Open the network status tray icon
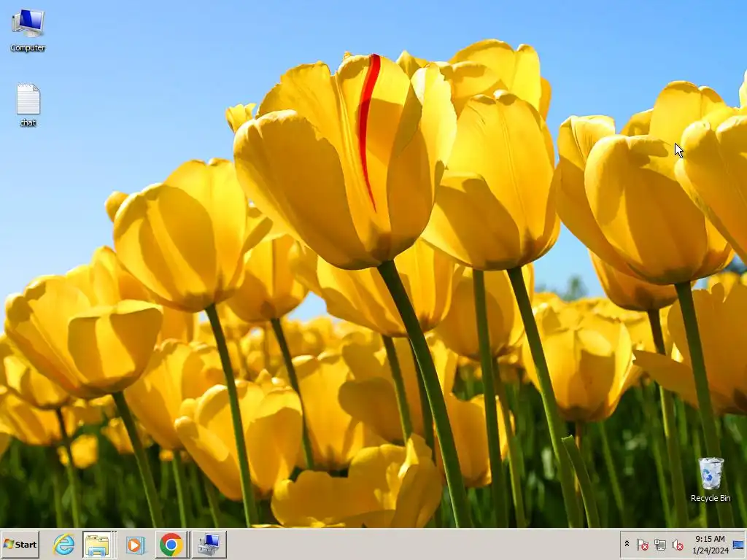 (659, 544)
